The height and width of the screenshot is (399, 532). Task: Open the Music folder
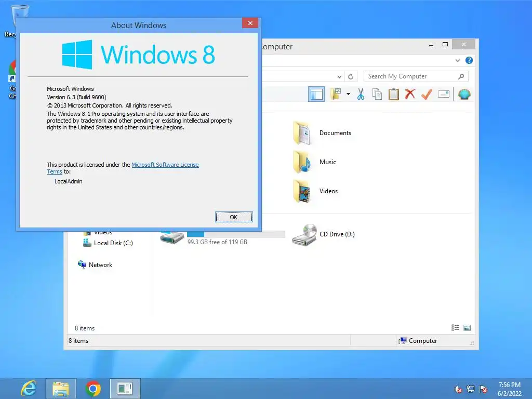pyautogui.click(x=314, y=162)
